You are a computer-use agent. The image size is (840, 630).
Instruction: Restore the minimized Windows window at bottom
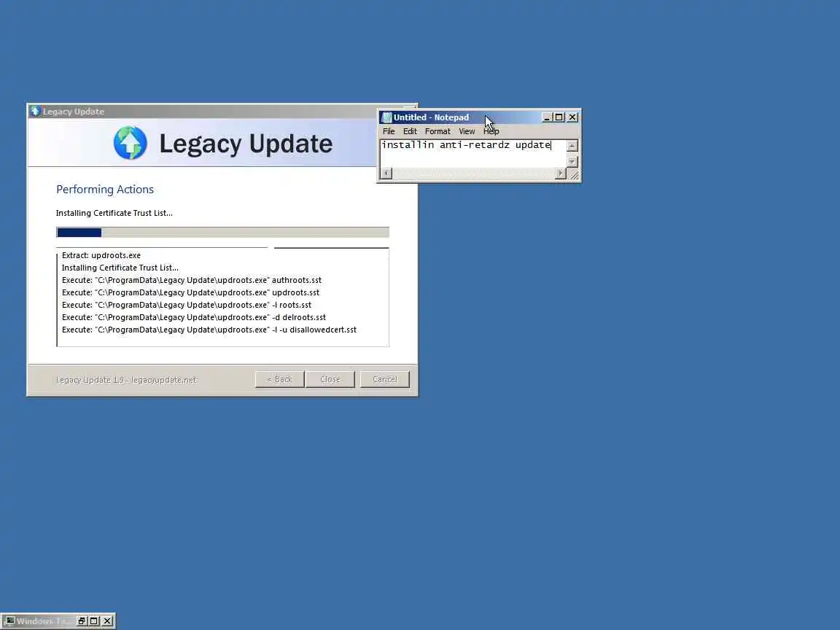(82, 621)
